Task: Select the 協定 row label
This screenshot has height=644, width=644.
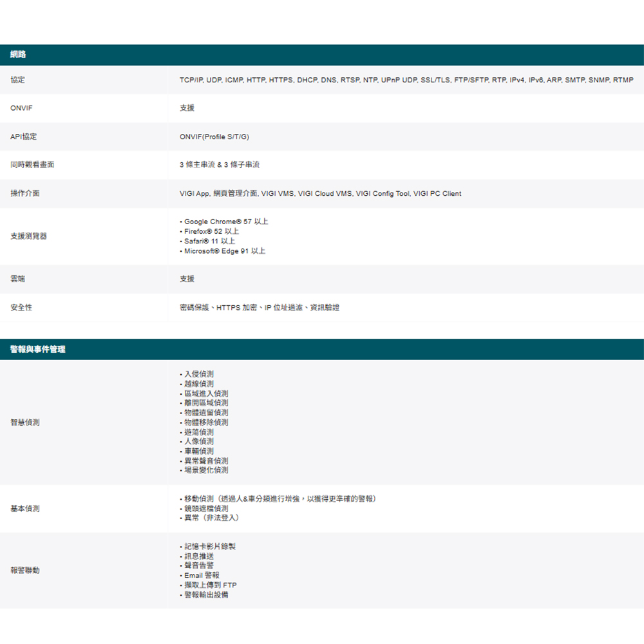Action: coord(18,80)
